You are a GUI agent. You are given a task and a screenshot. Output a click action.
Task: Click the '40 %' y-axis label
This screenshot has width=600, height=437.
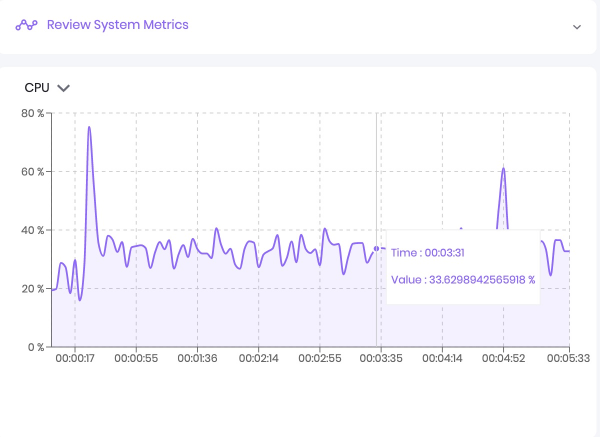click(33, 230)
